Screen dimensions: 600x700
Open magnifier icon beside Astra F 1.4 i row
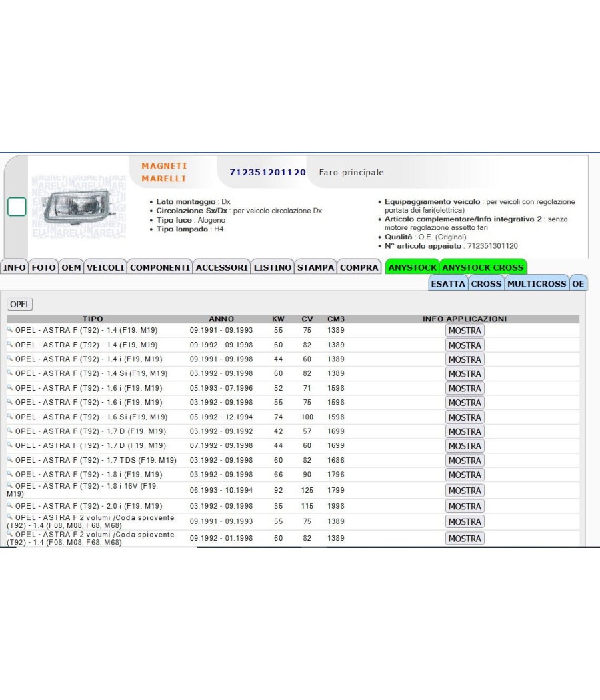[10, 359]
